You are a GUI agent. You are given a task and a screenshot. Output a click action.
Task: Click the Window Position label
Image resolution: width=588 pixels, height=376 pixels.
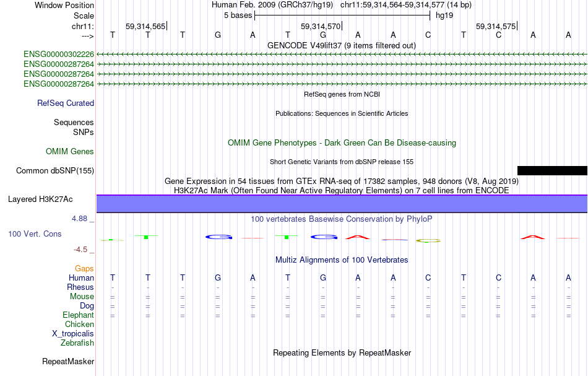(64, 5)
